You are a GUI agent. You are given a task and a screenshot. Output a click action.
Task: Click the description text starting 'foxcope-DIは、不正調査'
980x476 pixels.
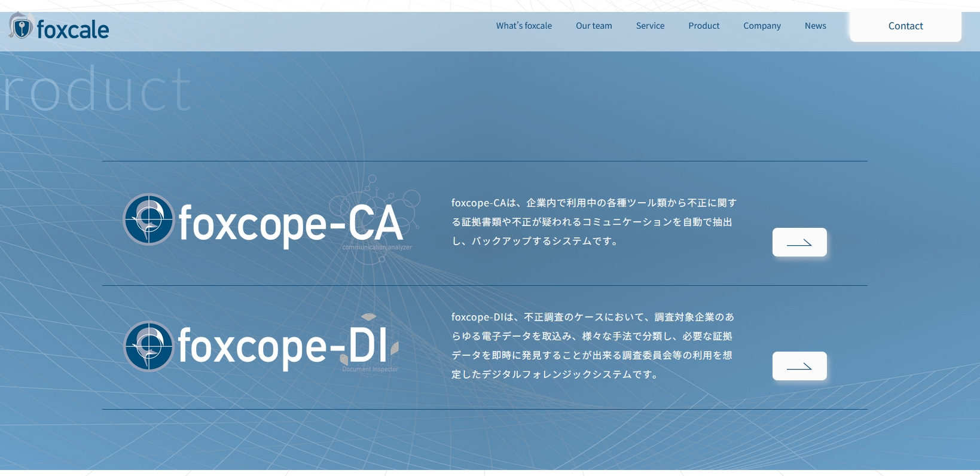pyautogui.click(x=593, y=346)
